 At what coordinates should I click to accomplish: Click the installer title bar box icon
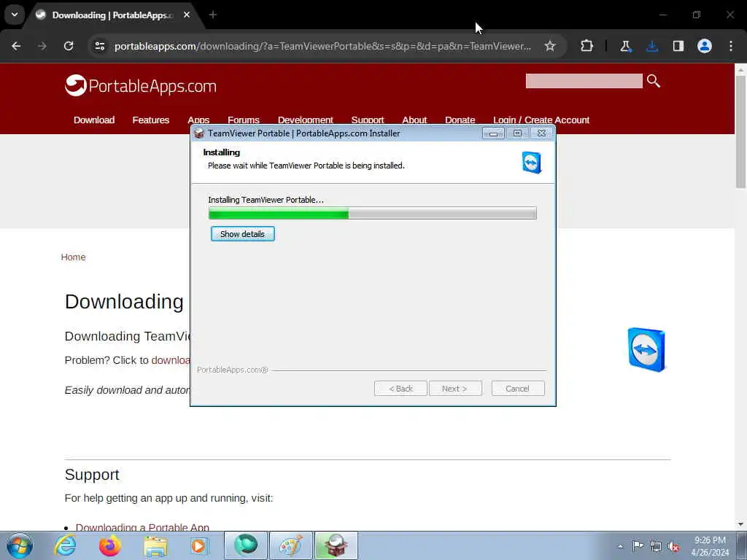[199, 133]
